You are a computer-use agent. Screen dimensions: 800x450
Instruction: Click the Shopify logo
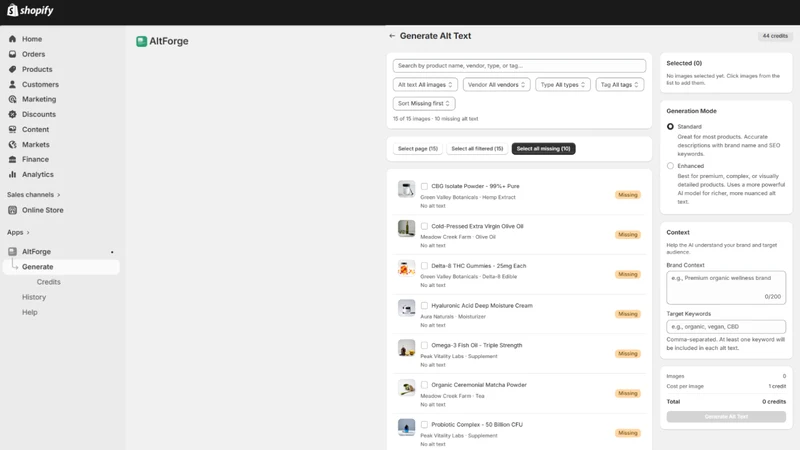click(x=30, y=10)
